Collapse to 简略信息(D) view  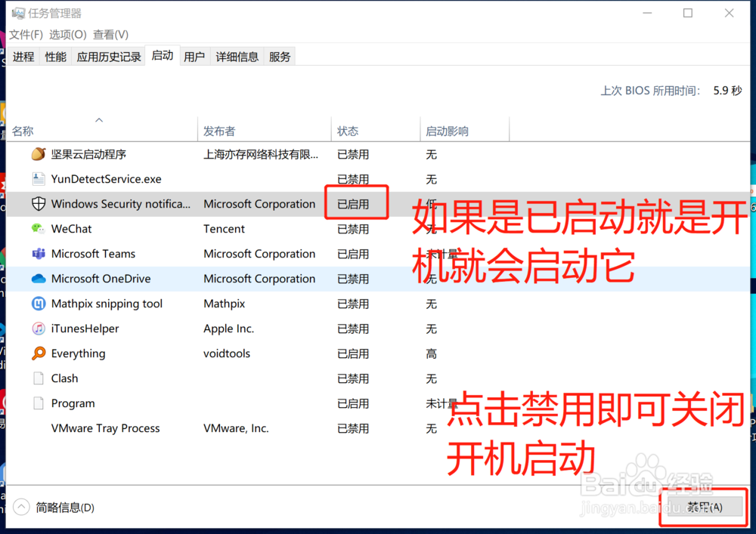point(54,507)
